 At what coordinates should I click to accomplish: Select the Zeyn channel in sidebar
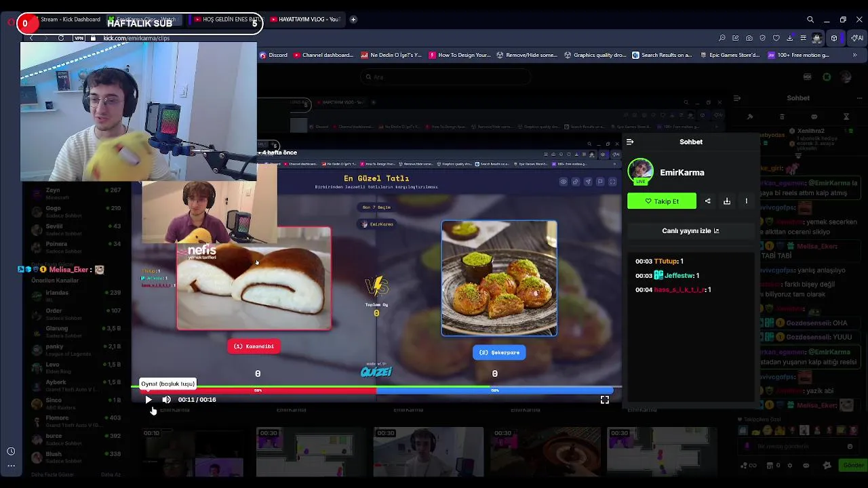pyautogui.click(x=76, y=194)
